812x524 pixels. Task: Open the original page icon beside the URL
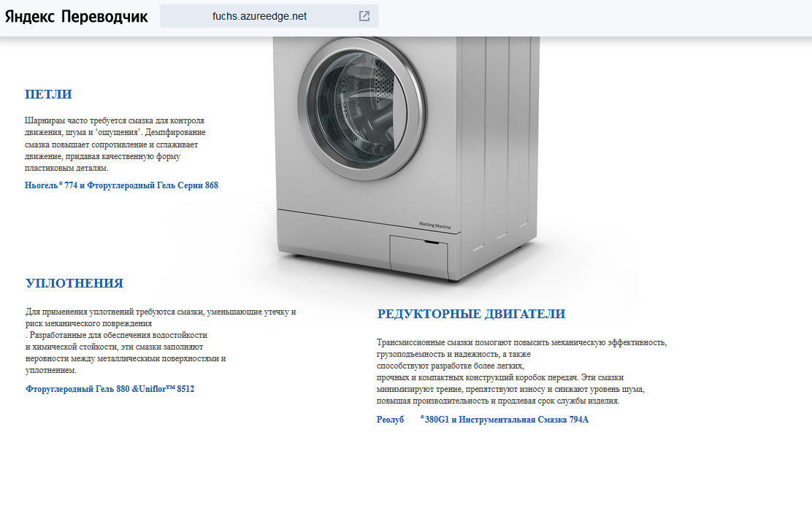coord(364,16)
